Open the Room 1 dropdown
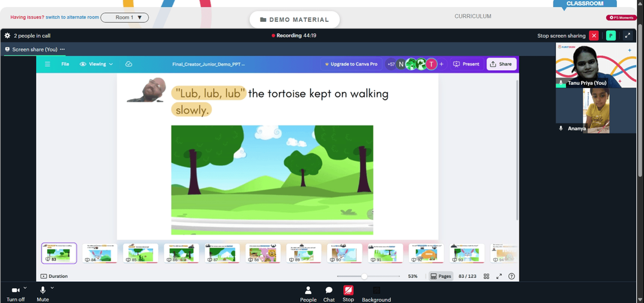This screenshot has width=644, height=303. (124, 17)
